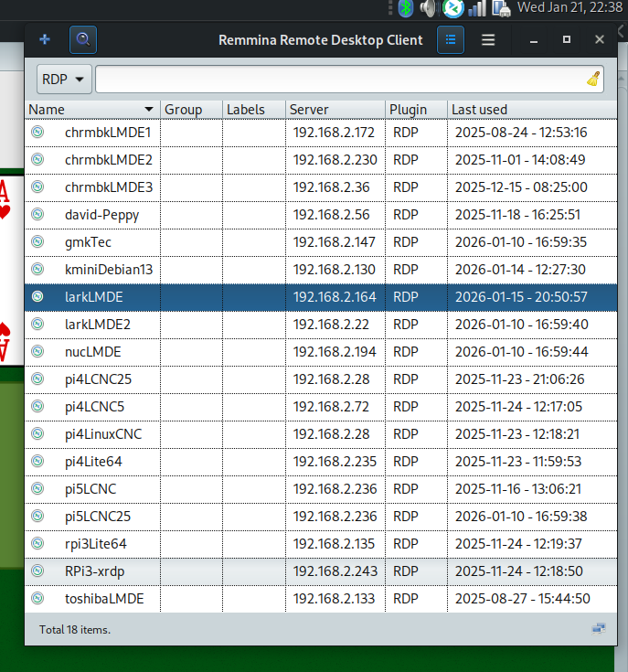Click the chrmbkLMDE1 connection icon

pyautogui.click(x=37, y=133)
